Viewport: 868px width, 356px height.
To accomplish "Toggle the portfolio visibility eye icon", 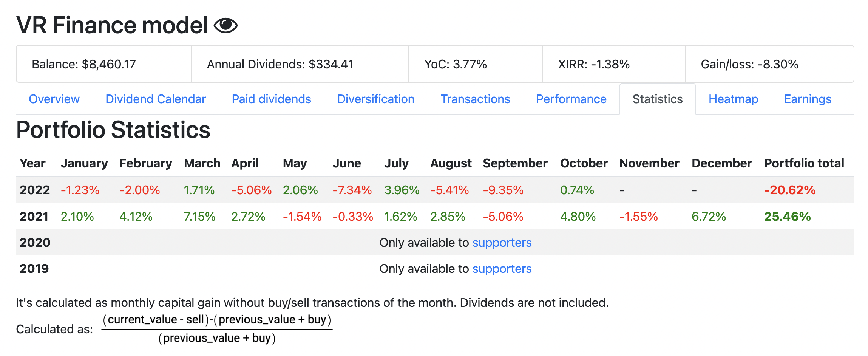I will pos(225,25).
